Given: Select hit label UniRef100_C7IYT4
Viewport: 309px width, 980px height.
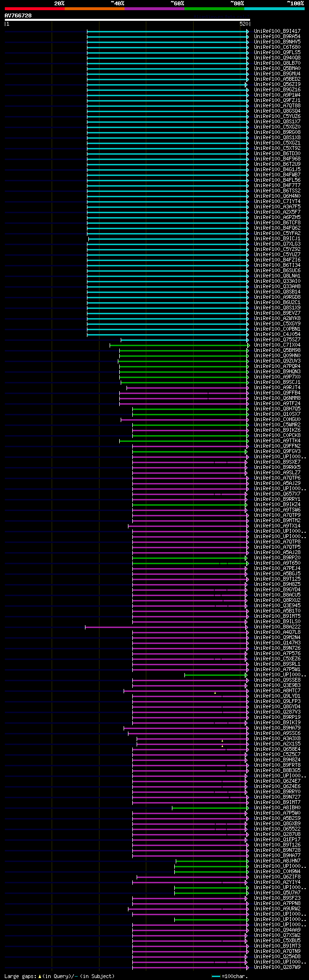Looking at the screenshot, I should [277, 201].
